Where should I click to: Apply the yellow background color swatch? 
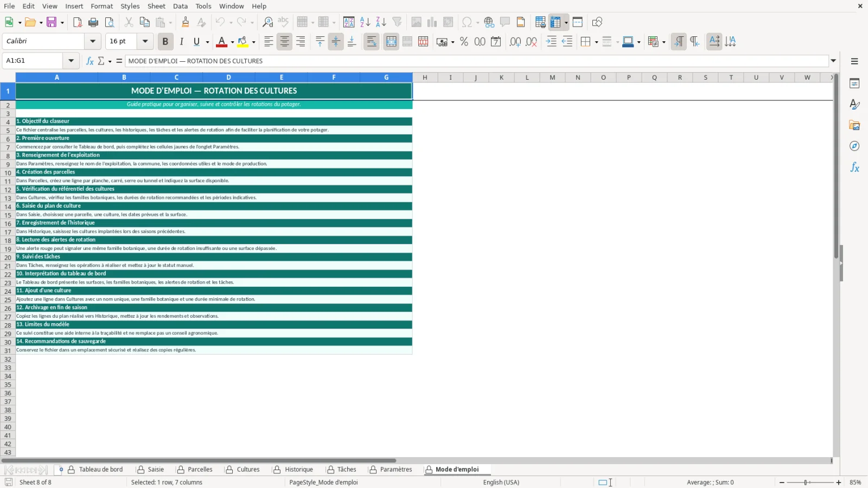point(243,42)
